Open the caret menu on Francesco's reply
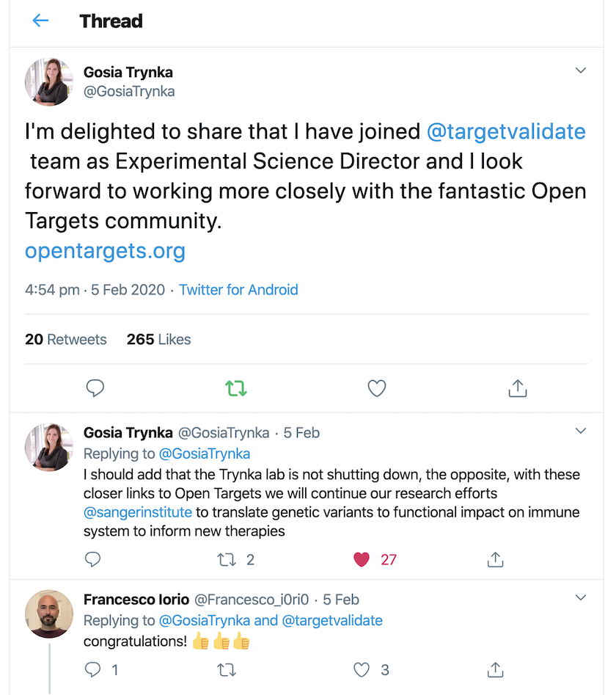This screenshot has height=695, width=616. (x=581, y=597)
